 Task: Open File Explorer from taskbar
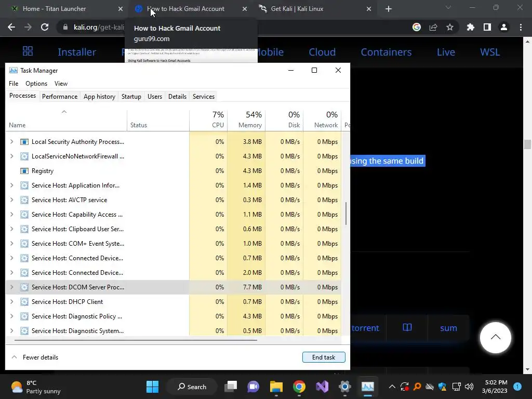click(x=276, y=387)
